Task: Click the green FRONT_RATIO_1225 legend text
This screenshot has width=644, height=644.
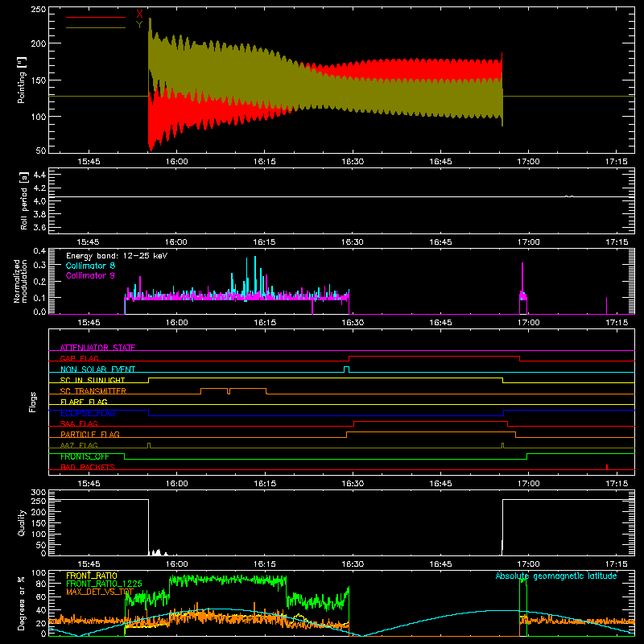Action: (104, 584)
